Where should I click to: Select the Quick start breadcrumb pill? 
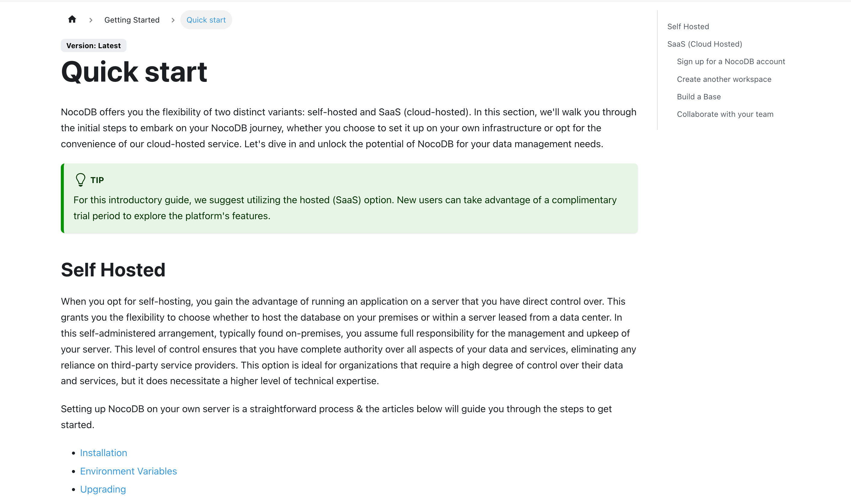click(x=206, y=20)
